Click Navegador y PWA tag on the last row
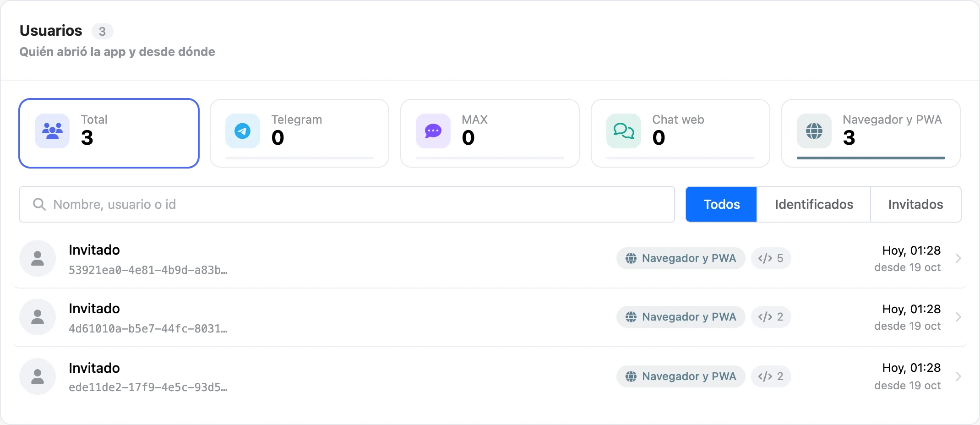Image resolution: width=980 pixels, height=425 pixels. tap(681, 376)
